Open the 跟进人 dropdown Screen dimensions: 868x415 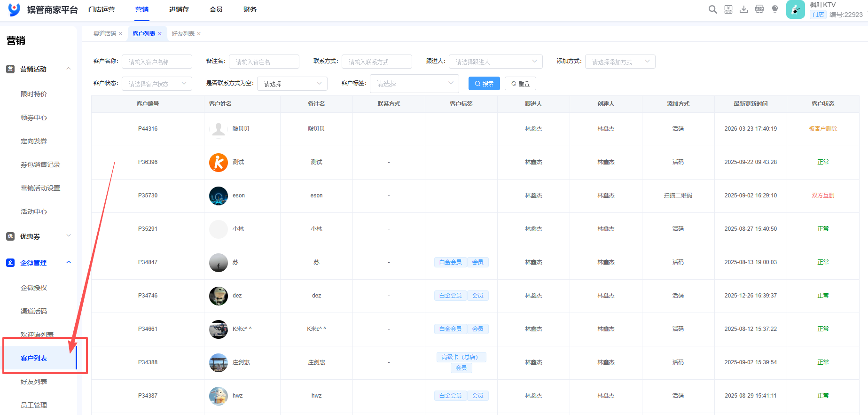(495, 62)
